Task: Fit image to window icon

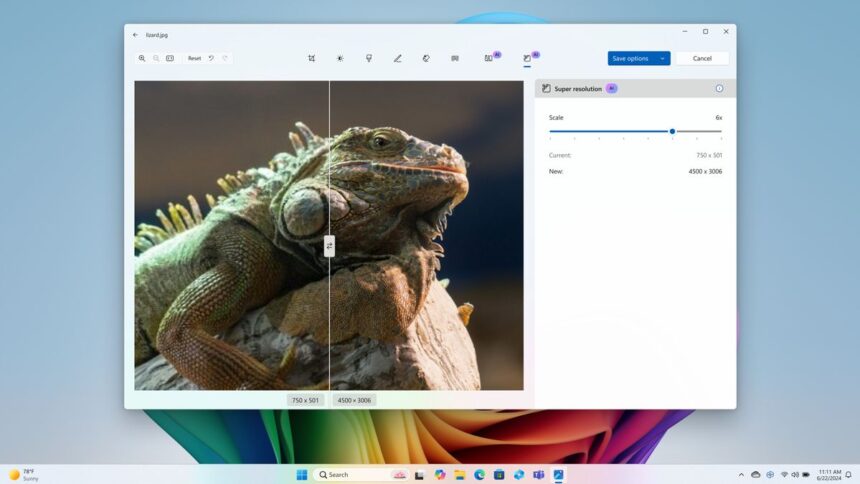Action: tap(170, 58)
